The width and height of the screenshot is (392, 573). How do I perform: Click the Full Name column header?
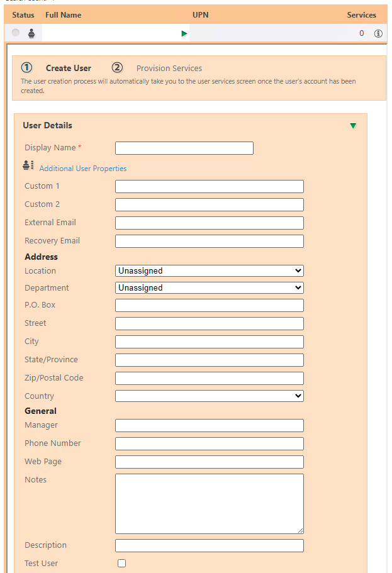(x=63, y=14)
